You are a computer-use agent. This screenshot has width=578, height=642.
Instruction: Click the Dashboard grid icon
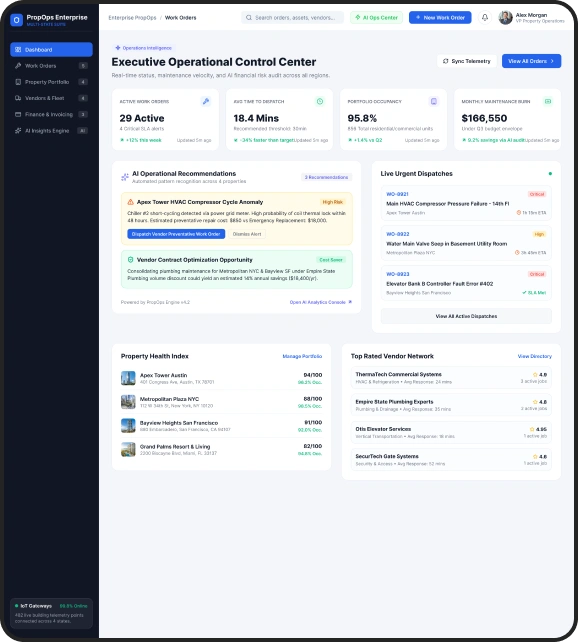18,50
